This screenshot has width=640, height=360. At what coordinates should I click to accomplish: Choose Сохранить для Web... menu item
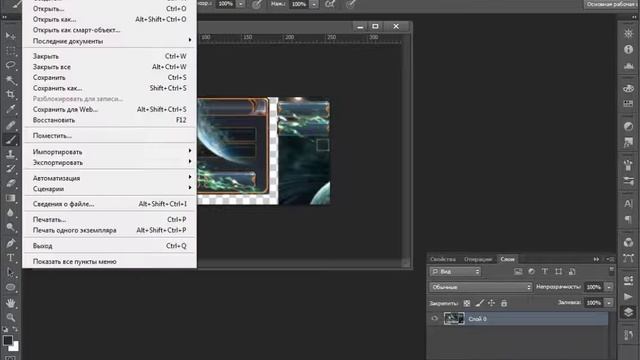pos(109,109)
